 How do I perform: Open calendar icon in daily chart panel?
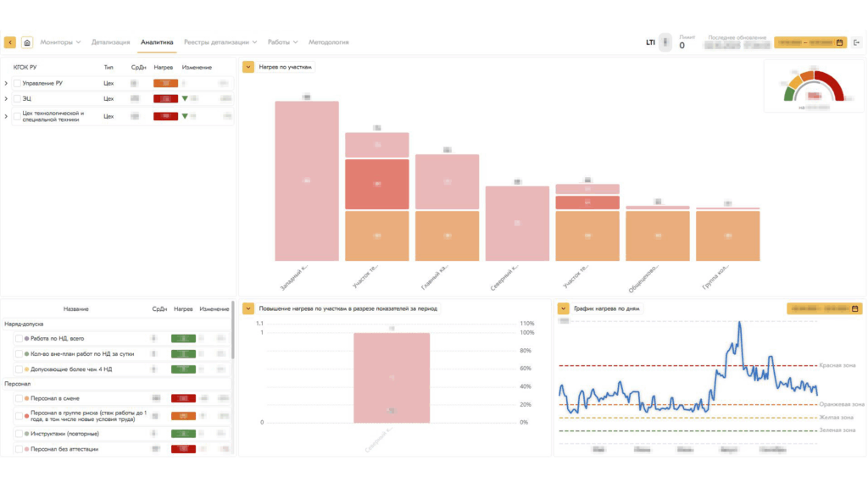(x=855, y=309)
